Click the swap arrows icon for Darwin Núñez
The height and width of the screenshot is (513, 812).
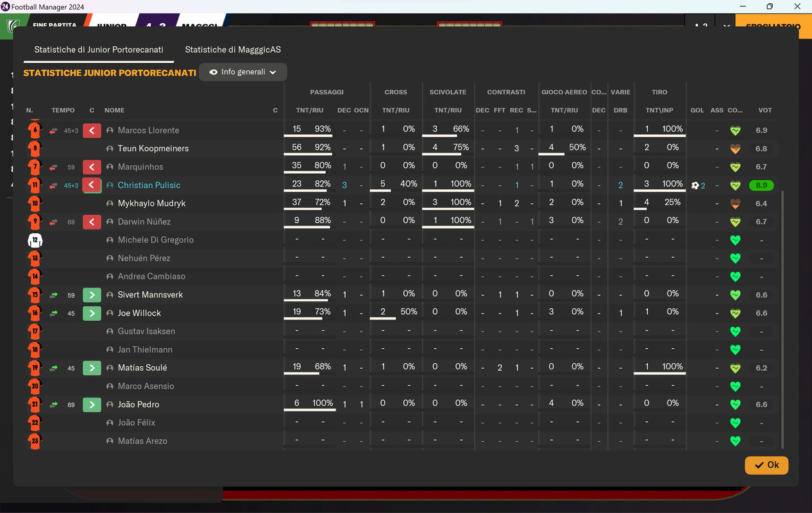(x=54, y=223)
